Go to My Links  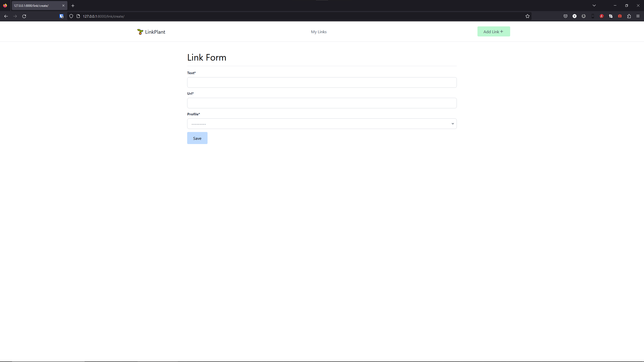click(x=319, y=32)
